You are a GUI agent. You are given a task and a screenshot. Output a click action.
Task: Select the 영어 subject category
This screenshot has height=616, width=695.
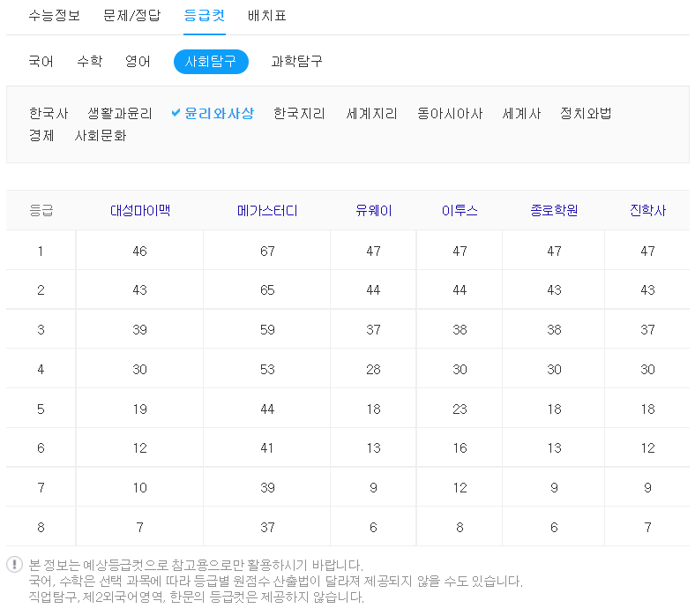tap(138, 61)
